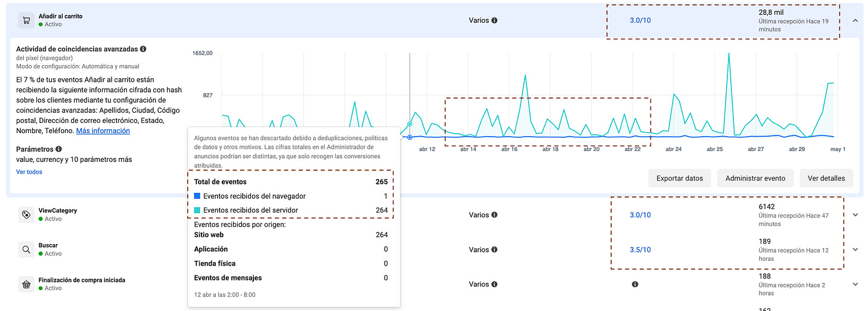Click the 6142 event count

766,207
